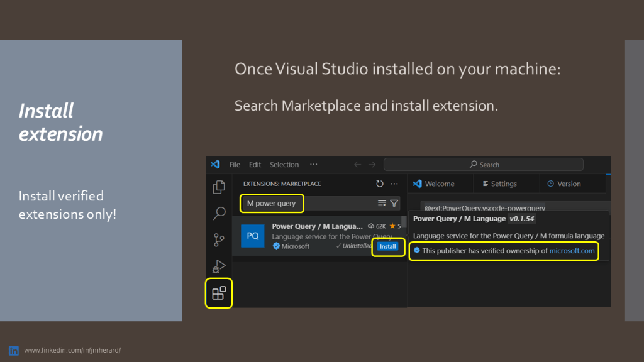Open the ellipsis menu in the menu bar
Viewport: 644px width, 362px height.
tap(313, 164)
